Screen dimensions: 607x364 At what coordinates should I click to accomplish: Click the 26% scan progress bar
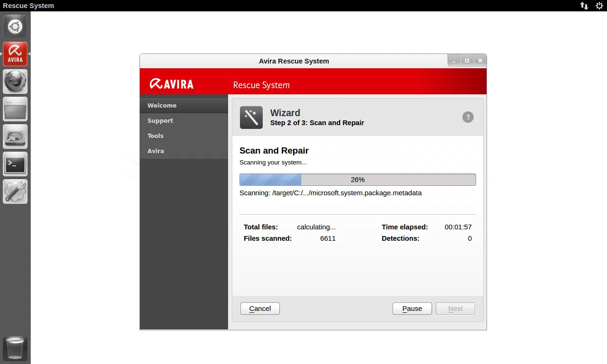click(357, 179)
